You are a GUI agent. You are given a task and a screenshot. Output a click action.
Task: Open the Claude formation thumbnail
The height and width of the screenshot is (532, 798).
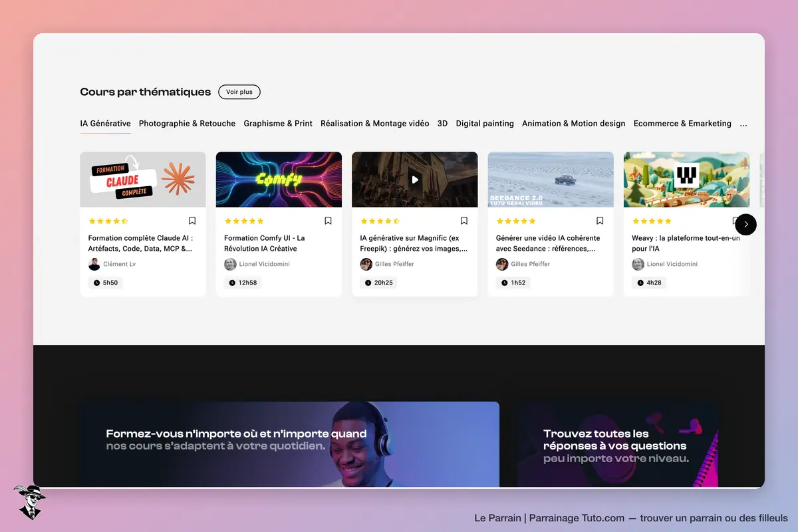tap(143, 180)
